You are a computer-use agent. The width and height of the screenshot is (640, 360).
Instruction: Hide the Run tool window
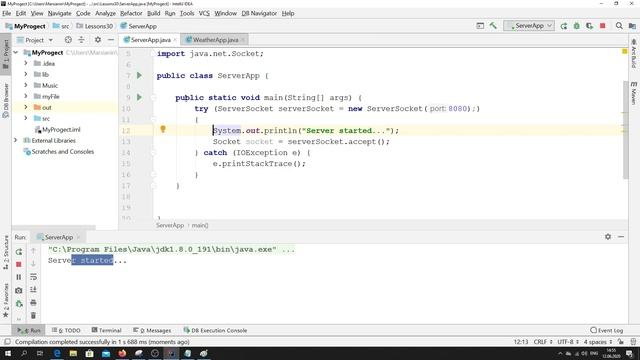pos(621,237)
